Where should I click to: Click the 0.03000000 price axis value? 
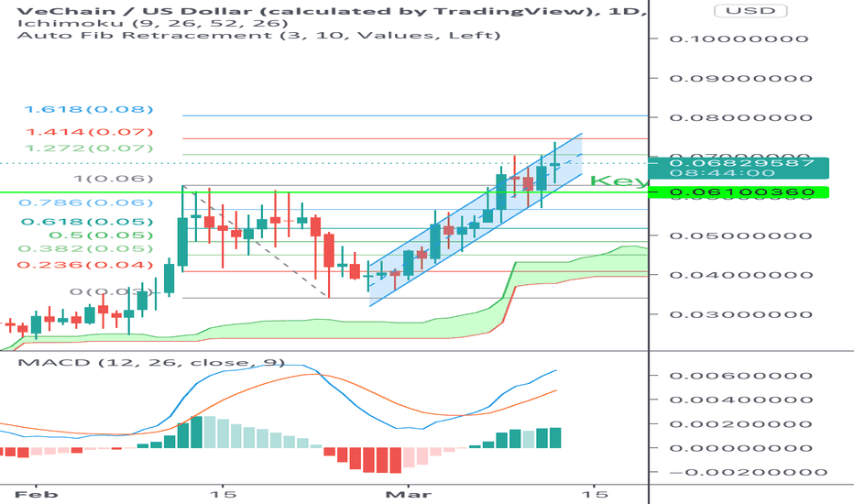click(x=740, y=314)
